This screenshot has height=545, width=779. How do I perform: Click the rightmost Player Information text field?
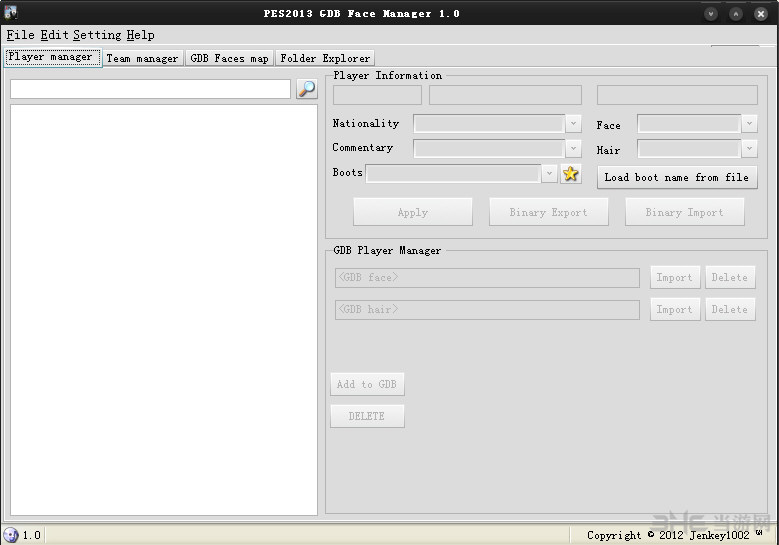pos(677,95)
